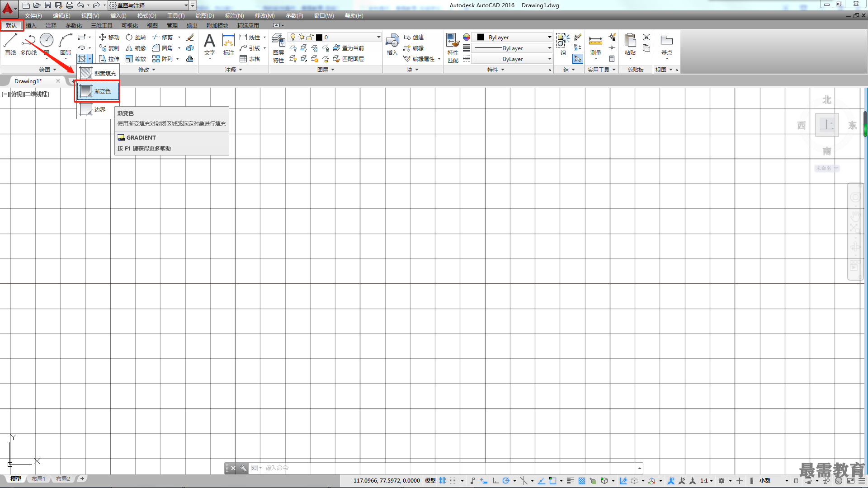Toggle snap mode in status bar

tap(453, 481)
